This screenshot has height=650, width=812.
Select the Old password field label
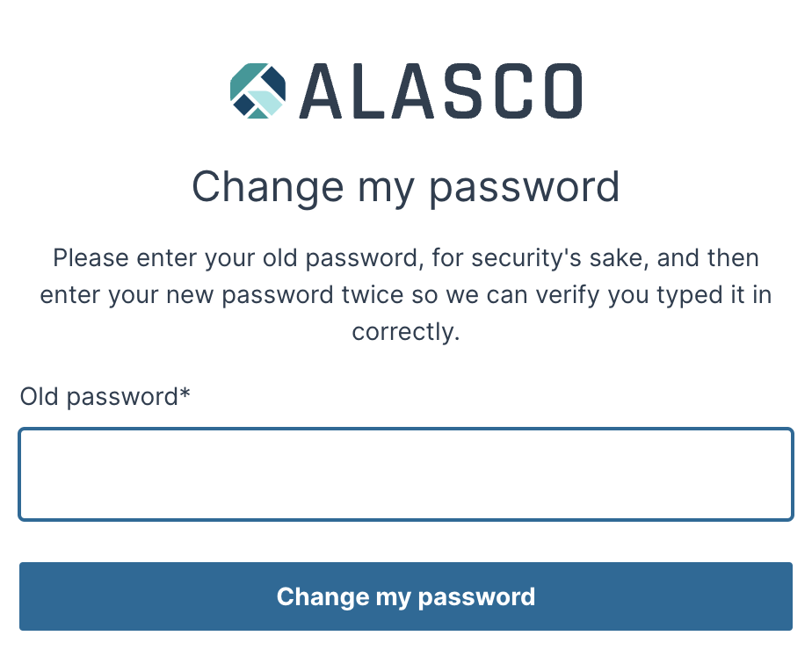[98, 397]
